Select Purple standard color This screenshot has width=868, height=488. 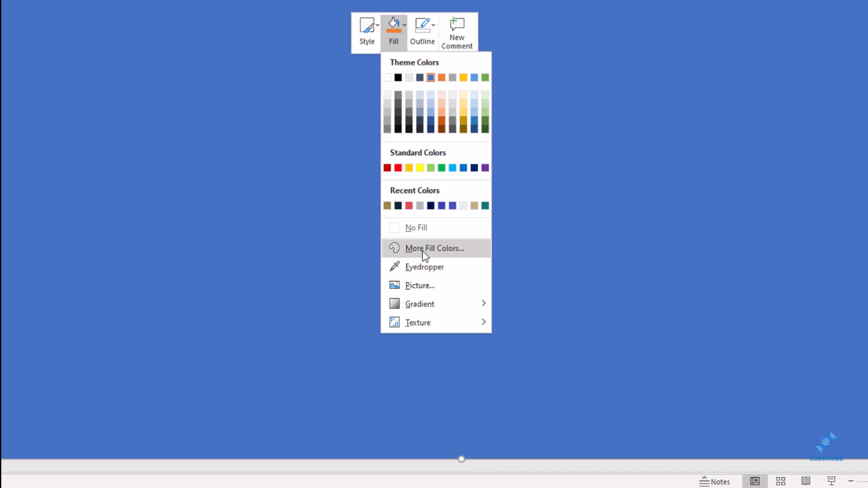[x=485, y=168]
